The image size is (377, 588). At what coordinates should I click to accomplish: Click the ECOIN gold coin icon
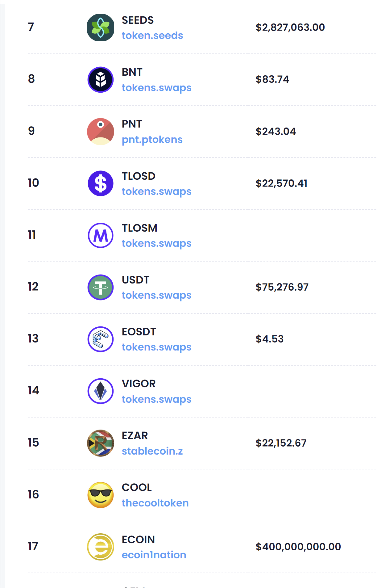tap(101, 547)
